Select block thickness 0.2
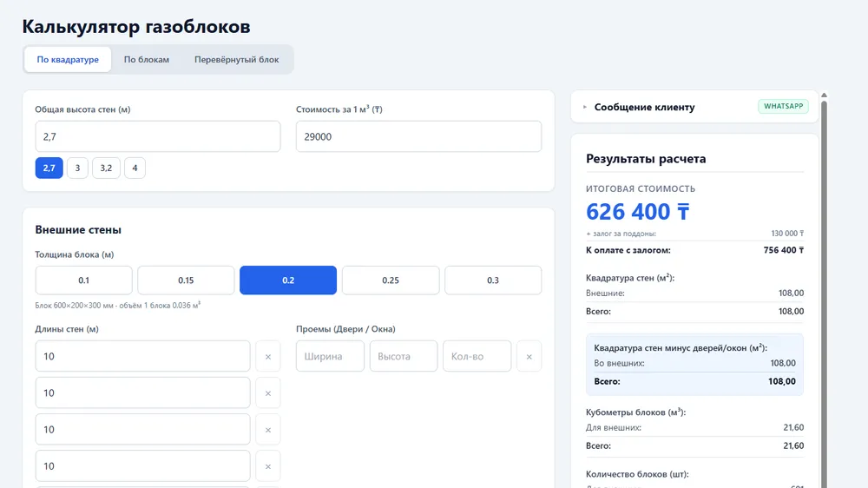 pos(288,280)
